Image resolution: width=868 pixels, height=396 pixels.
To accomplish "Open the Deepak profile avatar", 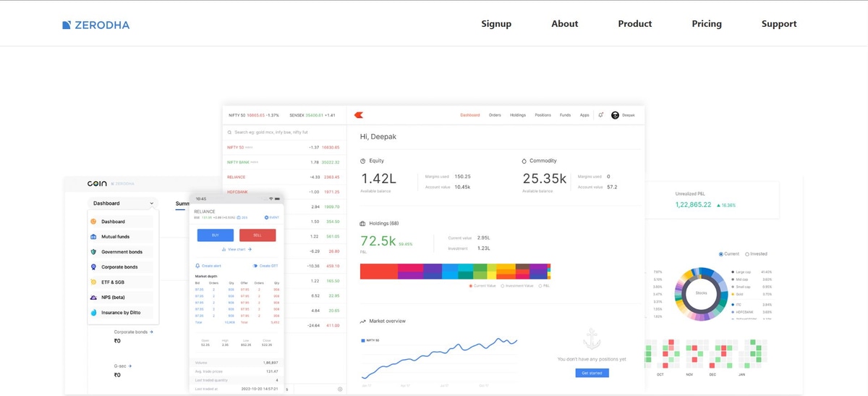I will (x=616, y=115).
